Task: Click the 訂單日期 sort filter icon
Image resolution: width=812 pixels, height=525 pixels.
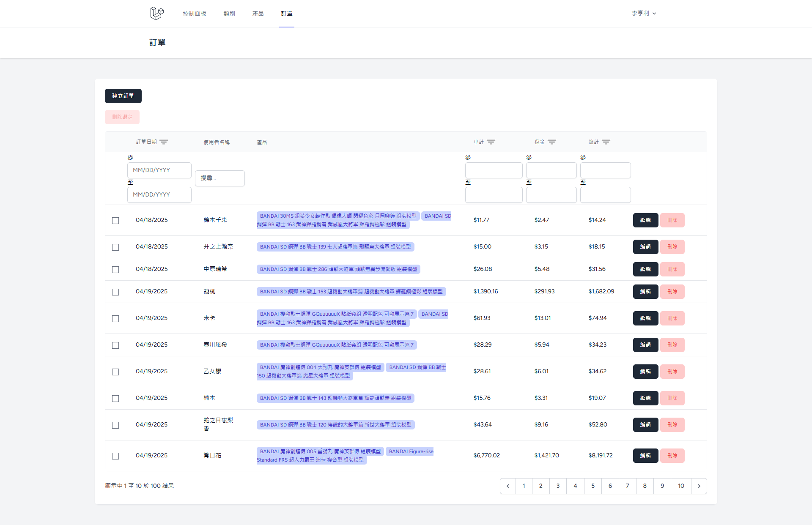Action: (164, 142)
